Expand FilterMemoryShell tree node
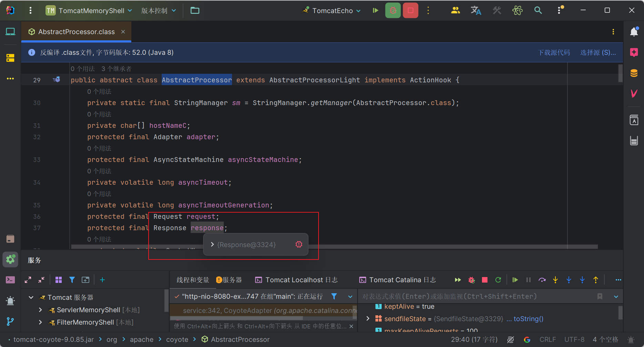This screenshot has height=347, width=644. tap(40, 322)
